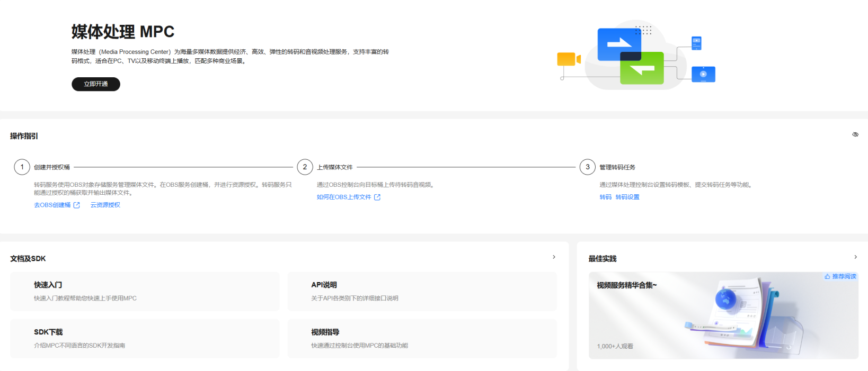Click the MPC transcoding banner illustration
Screen dimensions: 868x371
(636, 55)
